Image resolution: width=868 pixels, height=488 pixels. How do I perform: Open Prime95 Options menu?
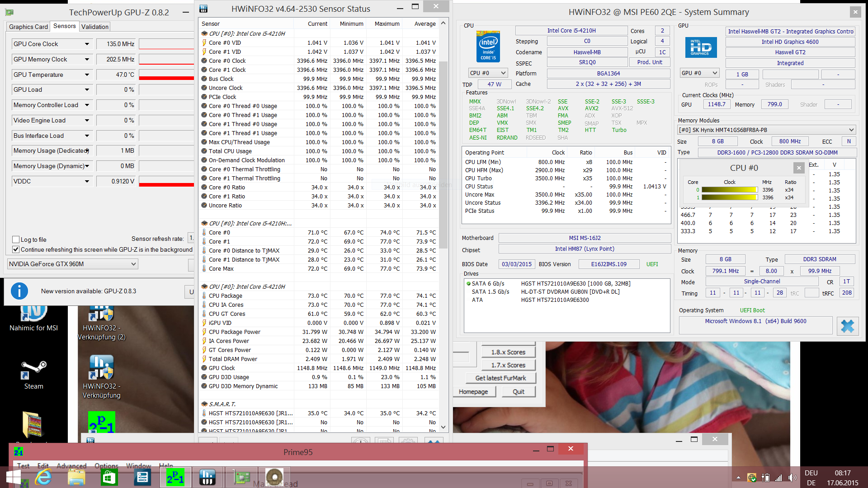tap(106, 466)
